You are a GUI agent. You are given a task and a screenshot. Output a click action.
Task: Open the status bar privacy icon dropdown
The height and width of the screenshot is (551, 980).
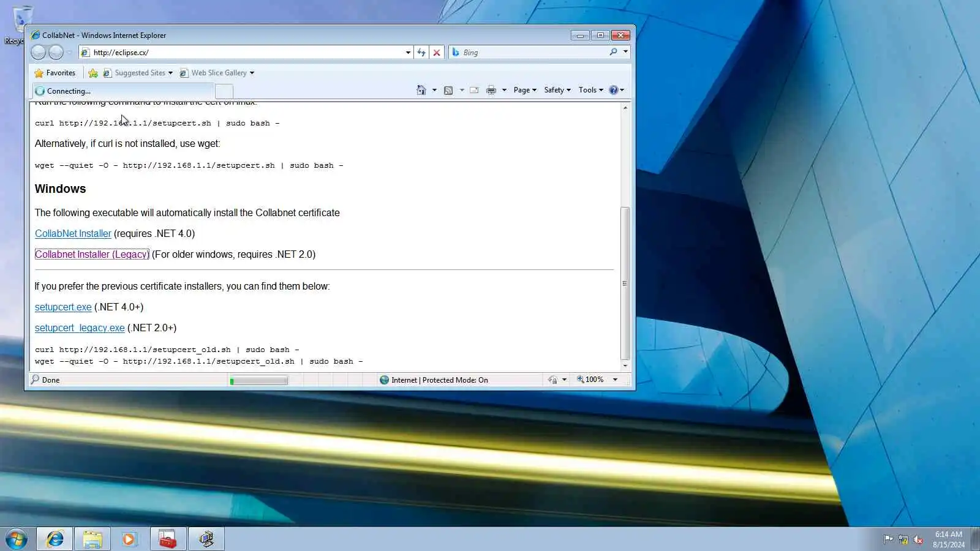tap(564, 380)
